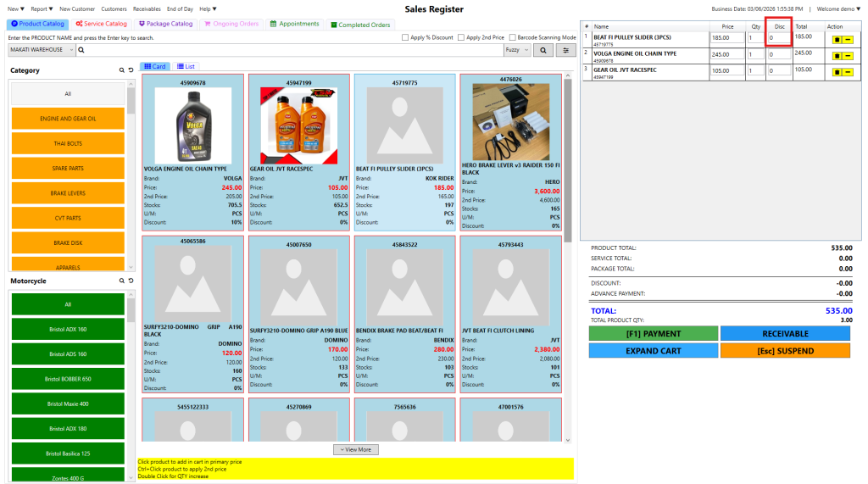Screen dimensions: 868x484
Task: Tick the Apply 2nd Price checkbox
Action: click(460, 37)
